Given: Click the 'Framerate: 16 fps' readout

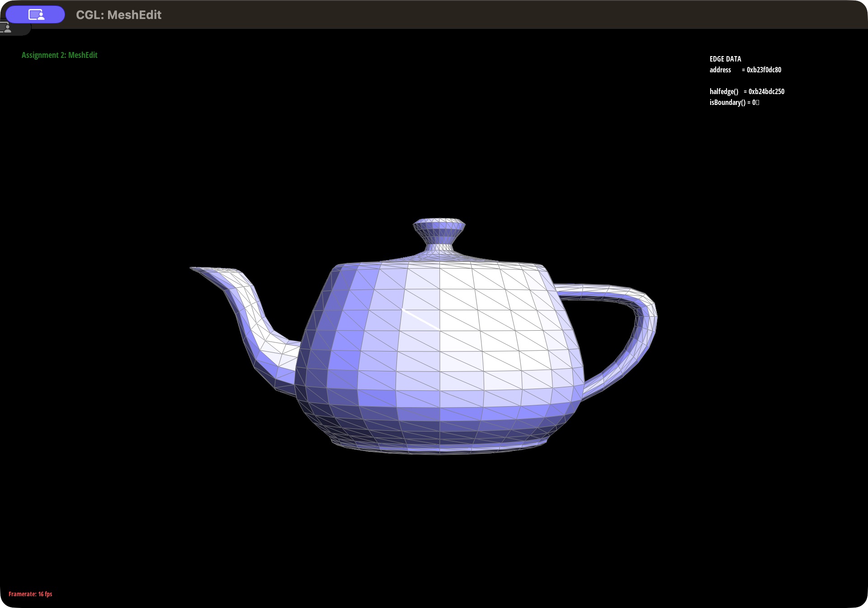Looking at the screenshot, I should [30, 594].
